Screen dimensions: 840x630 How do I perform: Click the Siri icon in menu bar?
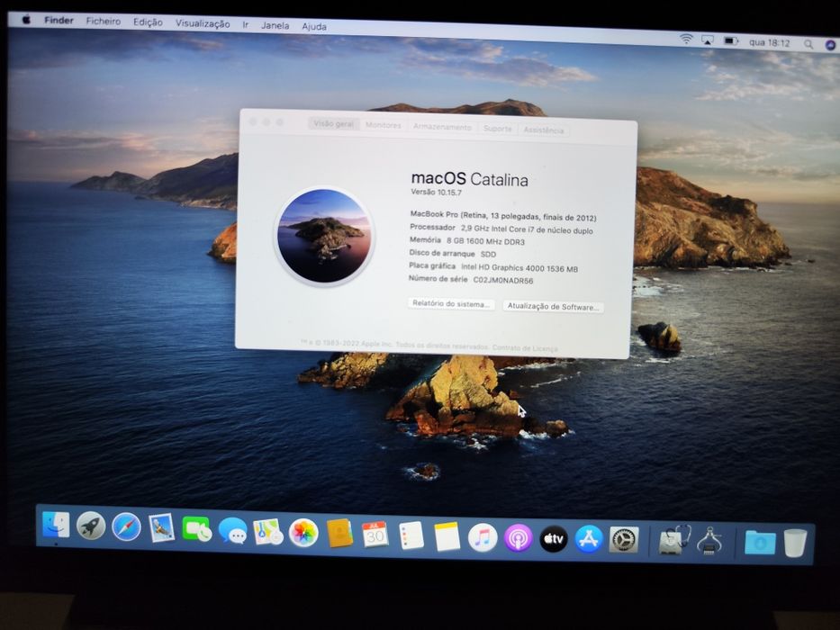[x=831, y=46]
